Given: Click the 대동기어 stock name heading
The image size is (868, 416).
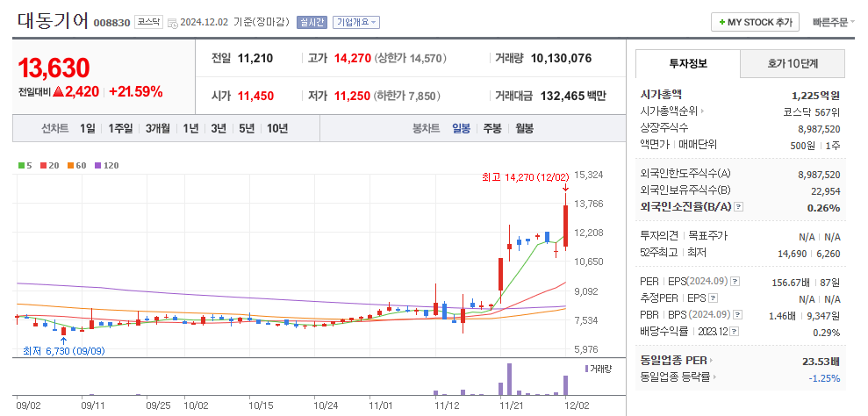Looking at the screenshot, I should (x=53, y=21).
